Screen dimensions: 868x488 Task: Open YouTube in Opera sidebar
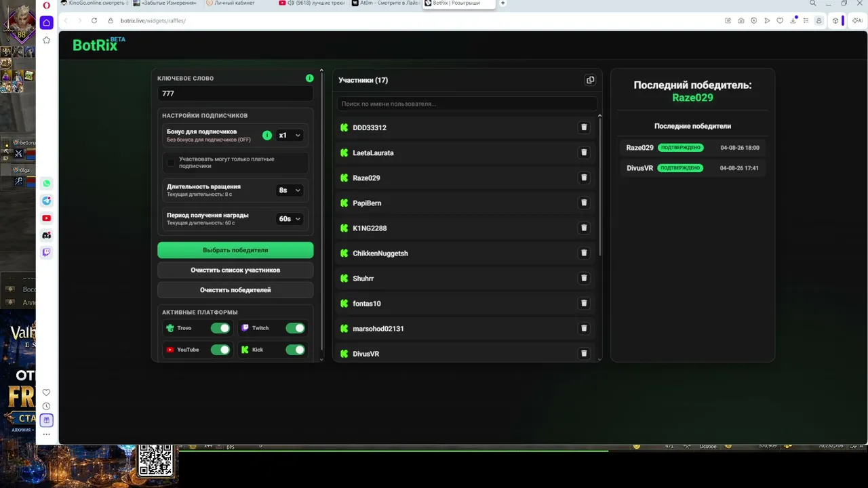pos(46,218)
